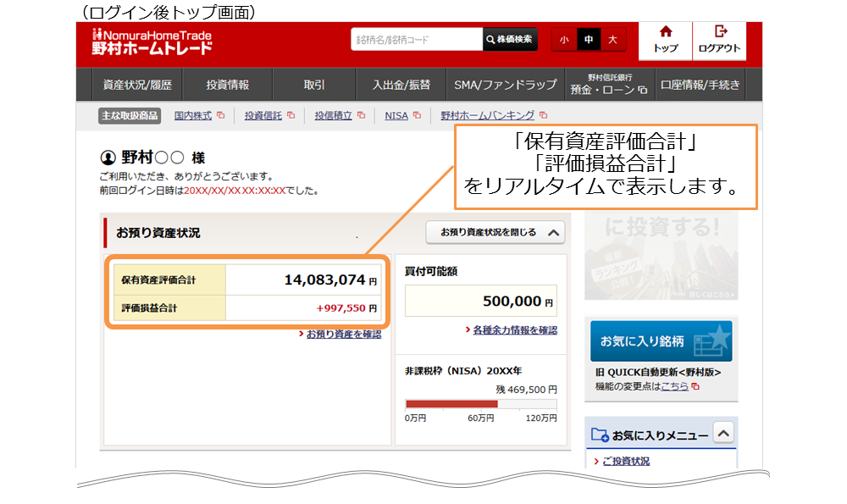Collapse お預り資産状況を閉じる panel
The image size is (847, 504).
(495, 232)
